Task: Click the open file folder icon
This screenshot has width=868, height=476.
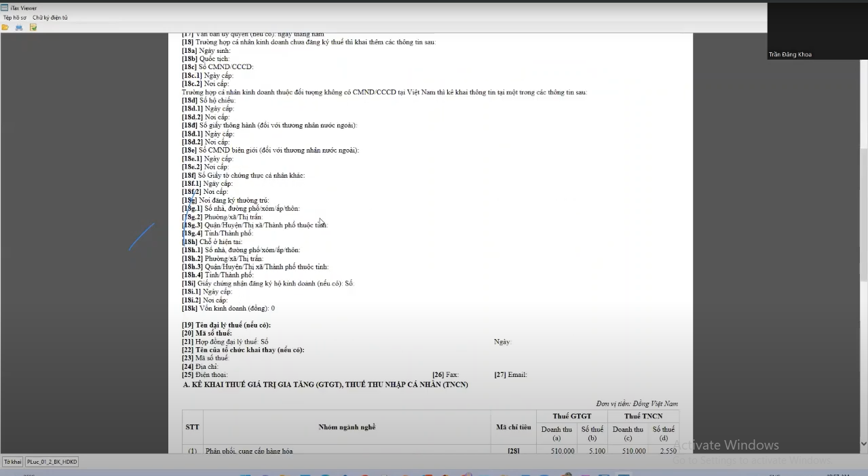Action: click(x=5, y=27)
